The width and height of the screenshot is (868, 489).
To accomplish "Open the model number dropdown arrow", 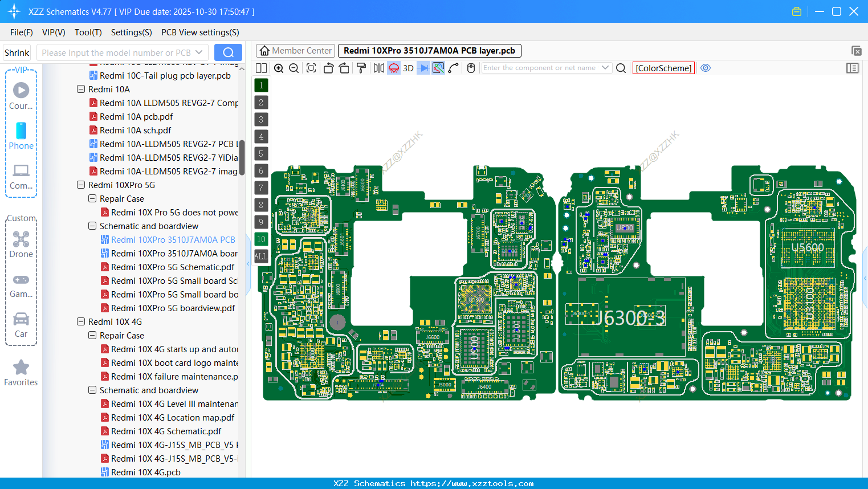I will [x=199, y=52].
